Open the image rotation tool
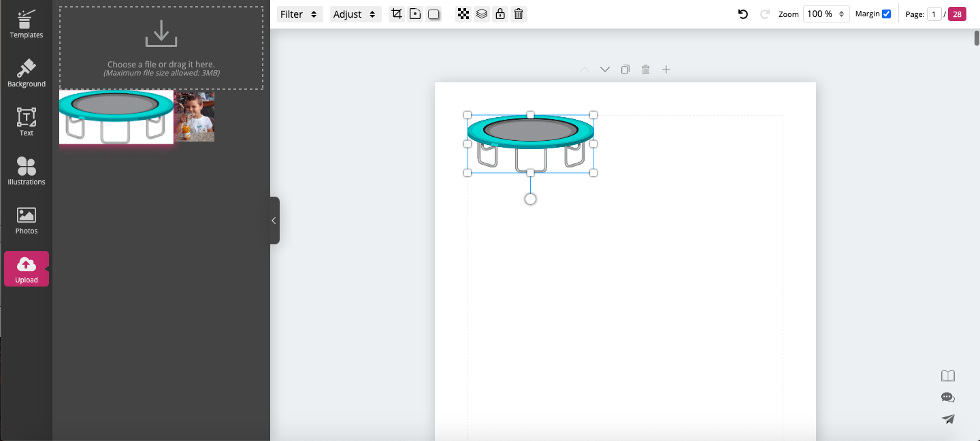 click(x=415, y=14)
